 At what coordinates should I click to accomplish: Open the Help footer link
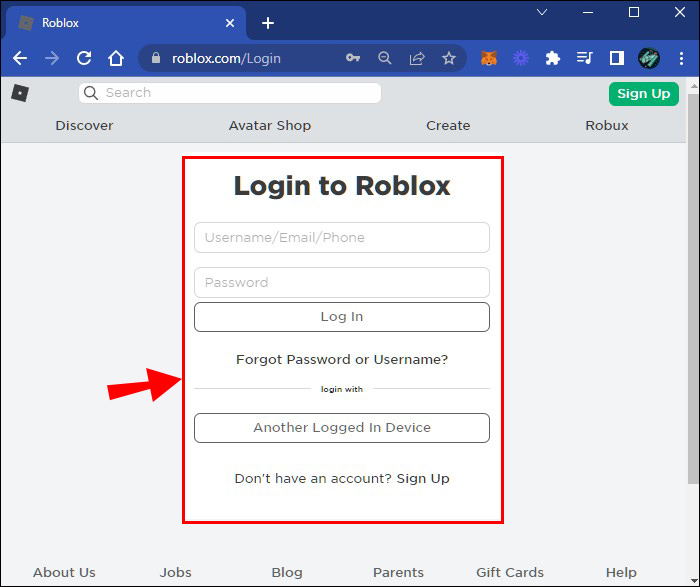[x=621, y=573]
